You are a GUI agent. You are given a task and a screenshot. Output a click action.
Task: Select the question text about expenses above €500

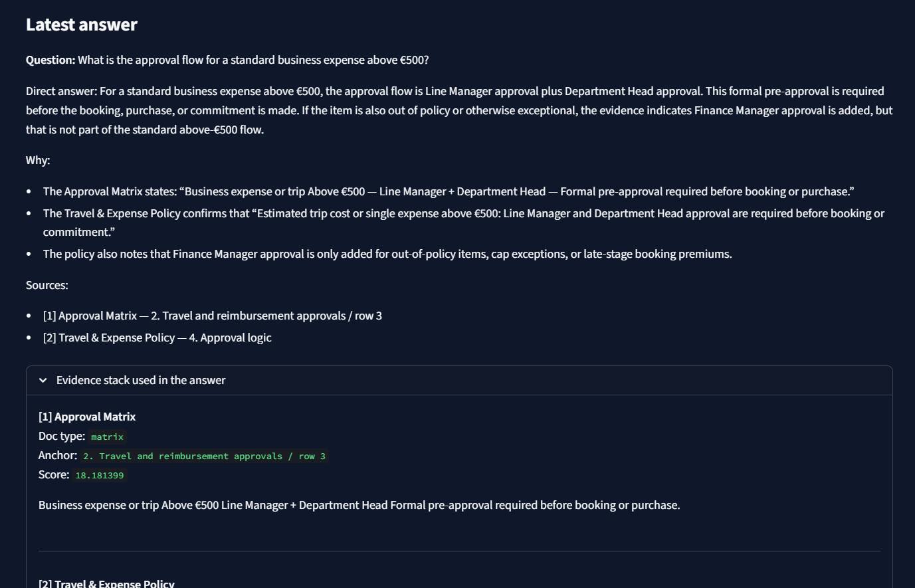(x=253, y=60)
